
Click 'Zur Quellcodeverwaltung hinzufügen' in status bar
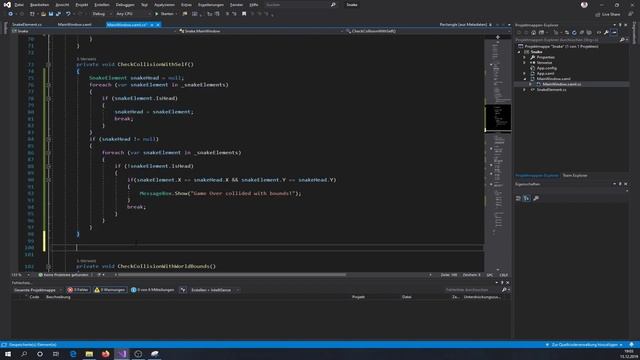[x=584, y=345]
